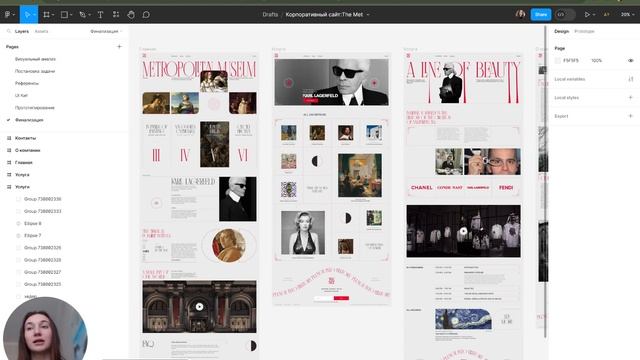Click the ellipse icon beside Ellipse 7
640x360 pixels.
[18, 236]
